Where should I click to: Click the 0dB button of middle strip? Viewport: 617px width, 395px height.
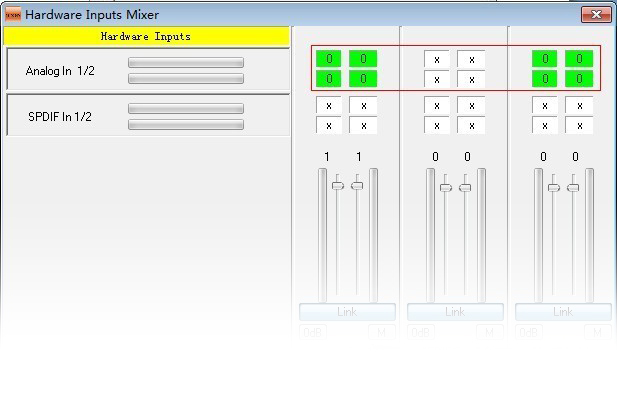click(421, 333)
